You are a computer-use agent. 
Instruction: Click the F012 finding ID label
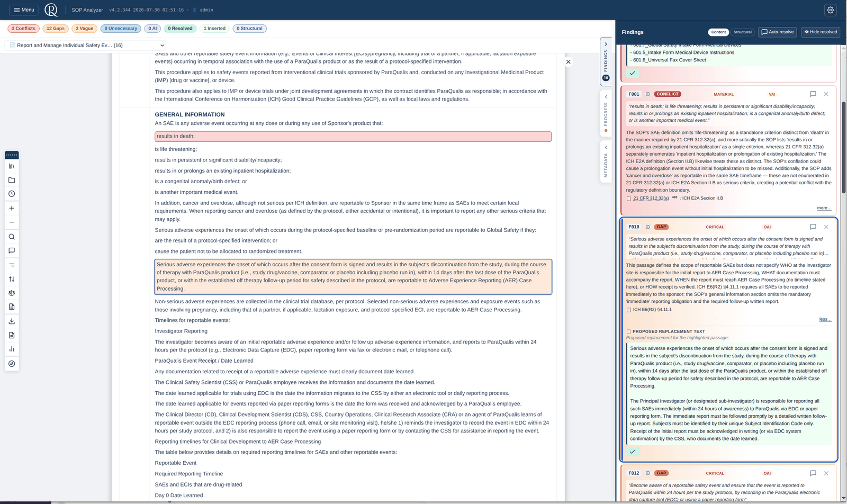[x=634, y=473]
